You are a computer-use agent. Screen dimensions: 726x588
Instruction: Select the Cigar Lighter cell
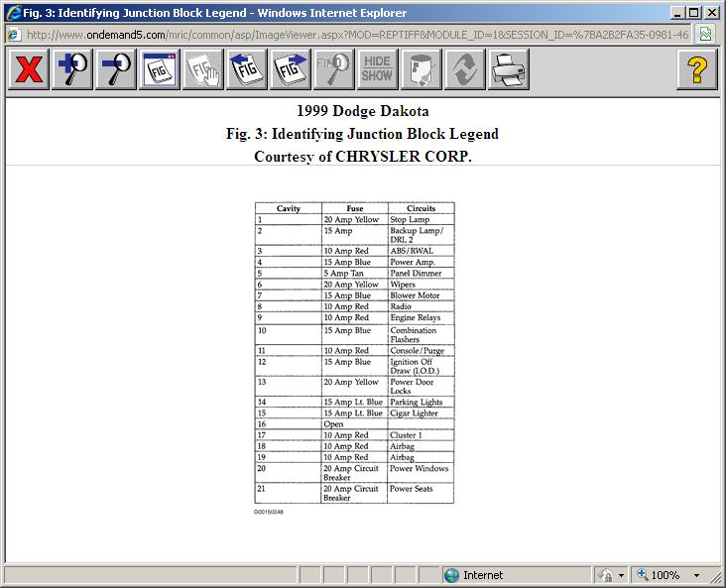tap(421, 413)
